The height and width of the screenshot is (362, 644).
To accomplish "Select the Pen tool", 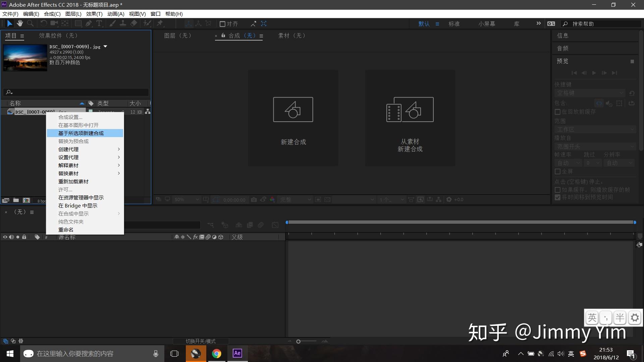I will pyautogui.click(x=89, y=23).
